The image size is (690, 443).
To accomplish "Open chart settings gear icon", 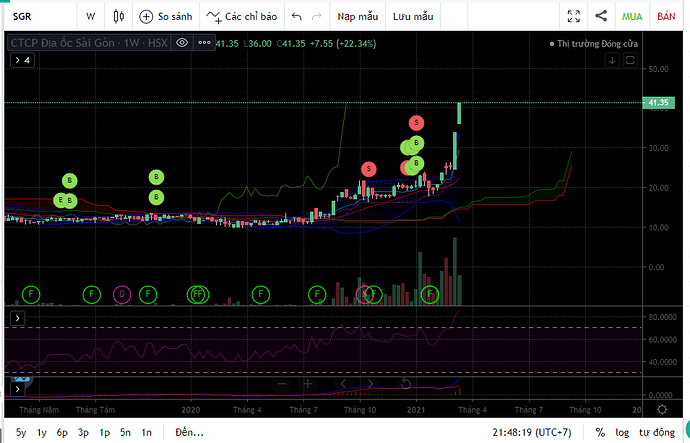I will tap(662, 410).
